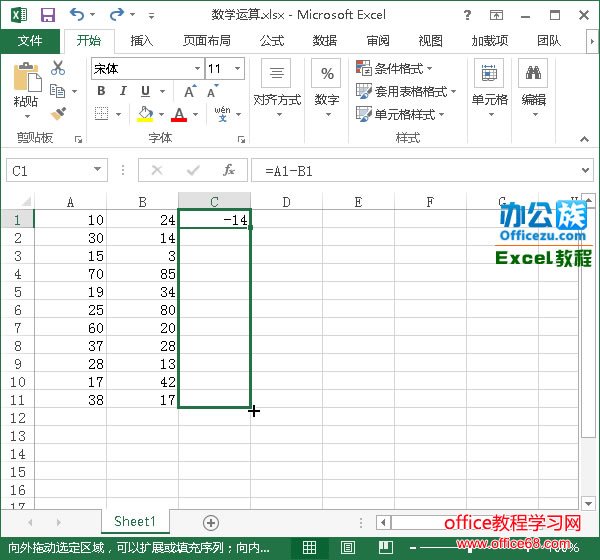Open 条件格式 conditional formatting
The height and width of the screenshot is (560, 600).
point(394,69)
